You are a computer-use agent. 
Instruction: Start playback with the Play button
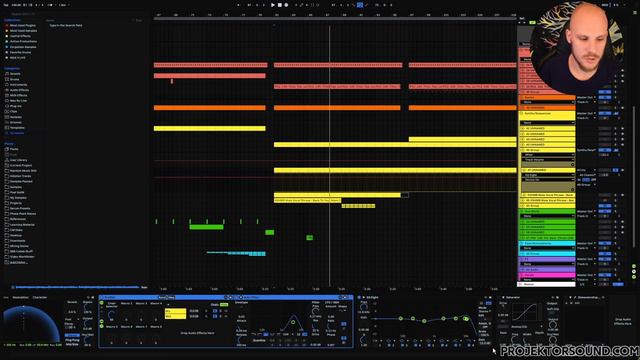point(273,5)
